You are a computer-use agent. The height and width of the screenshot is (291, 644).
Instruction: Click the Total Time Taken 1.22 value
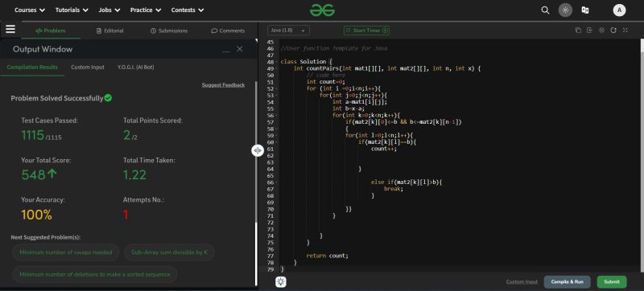tap(134, 175)
